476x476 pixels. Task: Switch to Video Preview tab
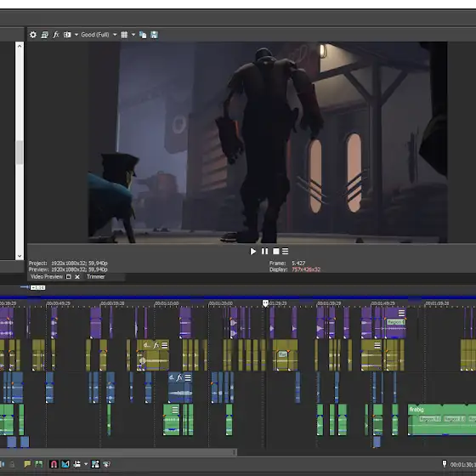tap(47, 276)
